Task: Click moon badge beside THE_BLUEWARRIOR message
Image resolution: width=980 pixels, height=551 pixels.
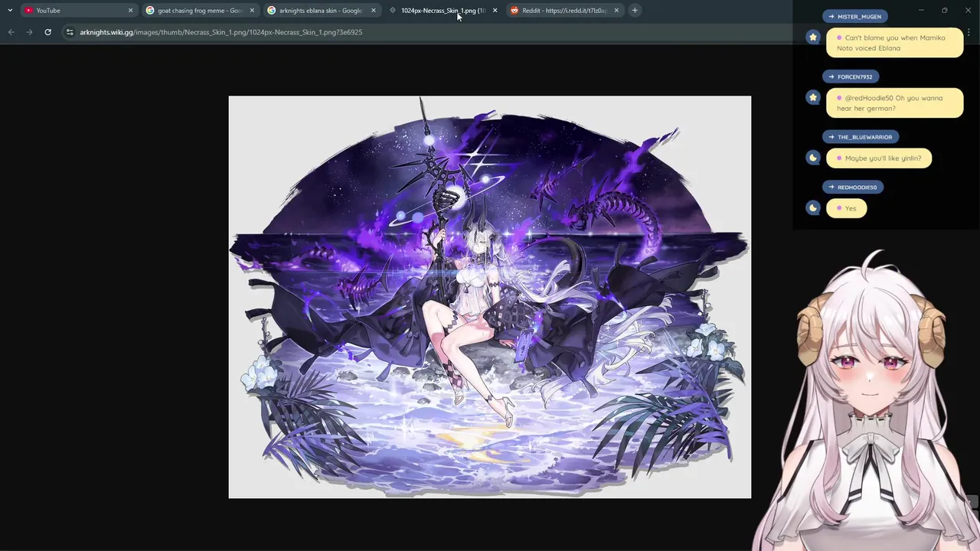Action: tap(813, 158)
